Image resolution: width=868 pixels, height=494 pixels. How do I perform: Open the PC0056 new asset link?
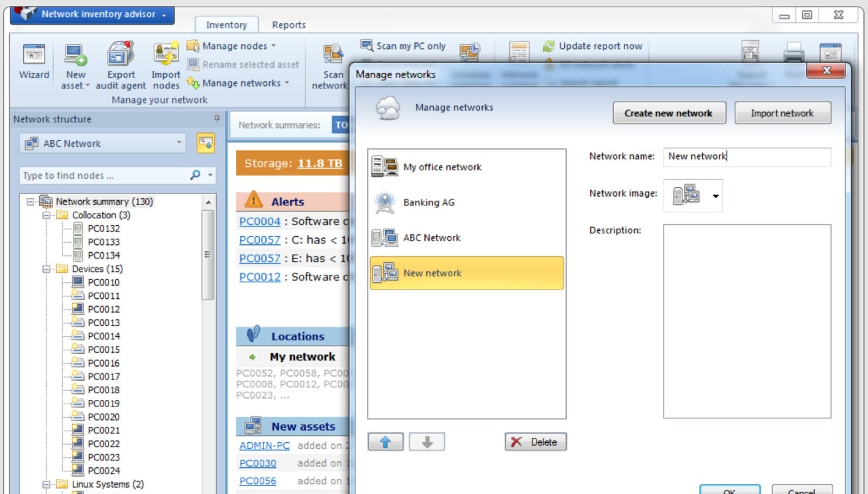[x=258, y=481]
